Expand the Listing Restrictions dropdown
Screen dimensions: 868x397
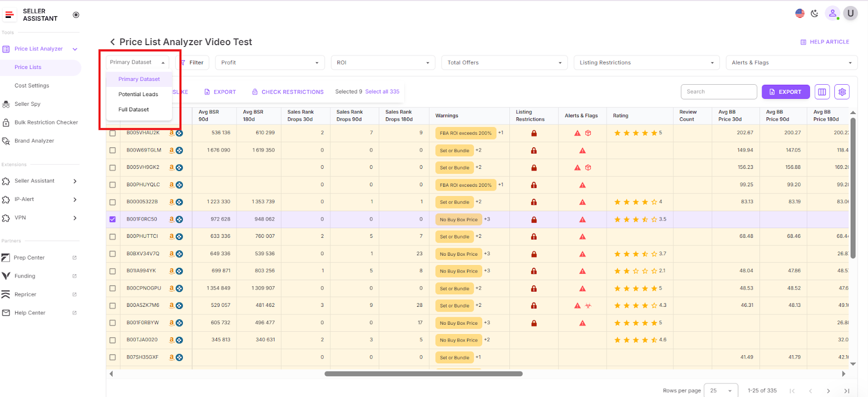tap(646, 62)
